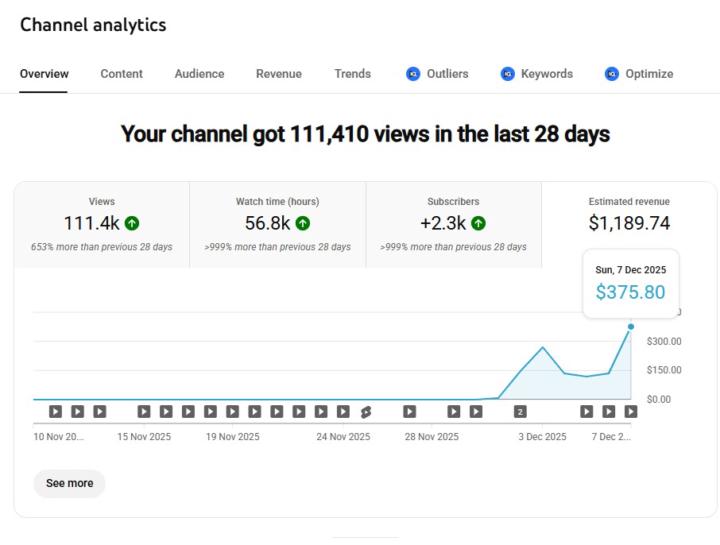The height and width of the screenshot is (545, 720).
Task: Click the Channel analytics title
Action: 93,25
